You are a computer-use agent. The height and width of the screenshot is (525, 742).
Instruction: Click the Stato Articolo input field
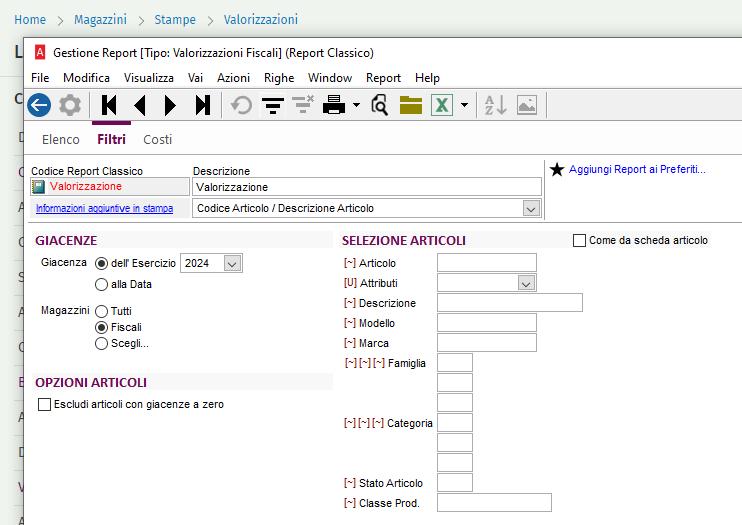click(x=455, y=483)
